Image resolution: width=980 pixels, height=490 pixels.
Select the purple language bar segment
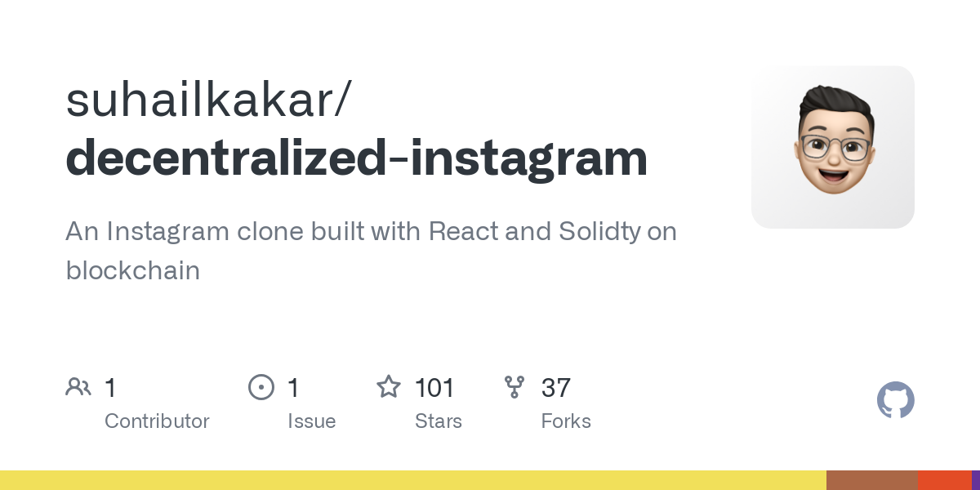click(975, 480)
